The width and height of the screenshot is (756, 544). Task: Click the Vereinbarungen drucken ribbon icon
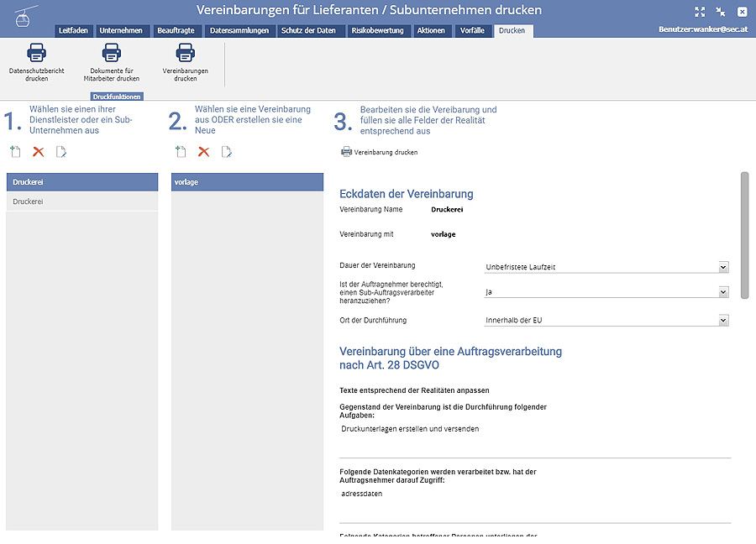(185, 55)
